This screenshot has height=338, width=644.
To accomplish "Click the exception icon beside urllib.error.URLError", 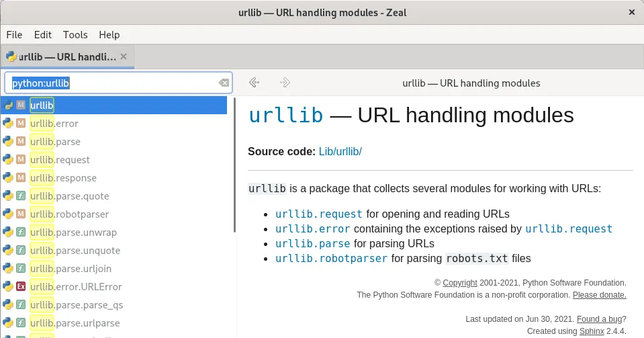I will click(21, 286).
